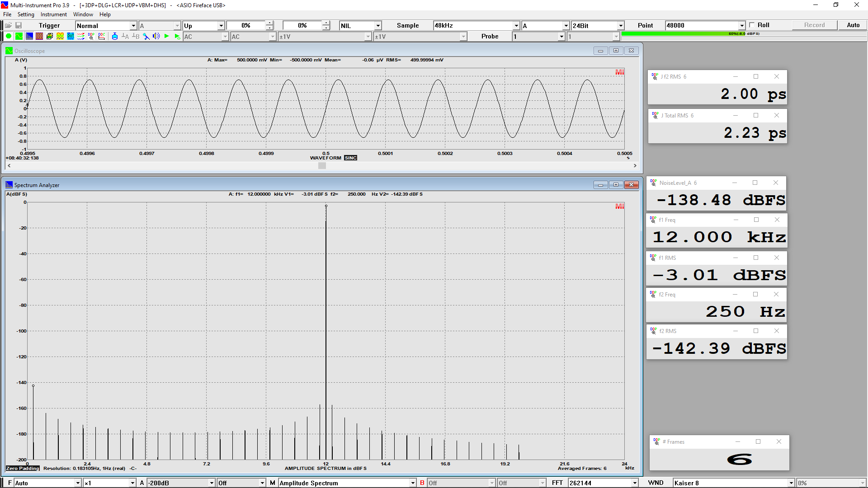
Task: Open the Help menu
Action: click(x=105, y=14)
